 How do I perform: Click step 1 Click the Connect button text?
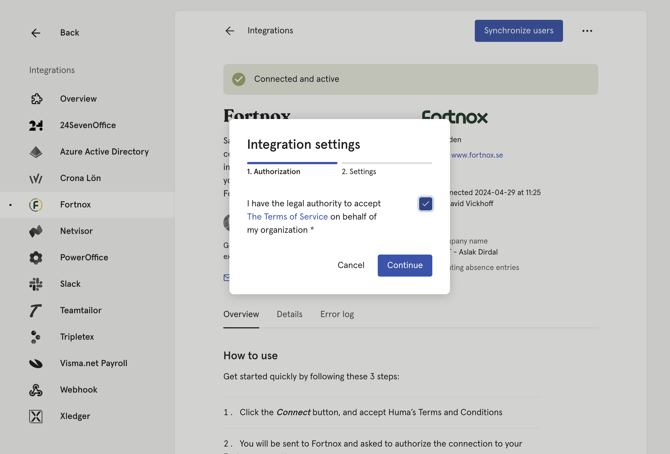coord(370,413)
